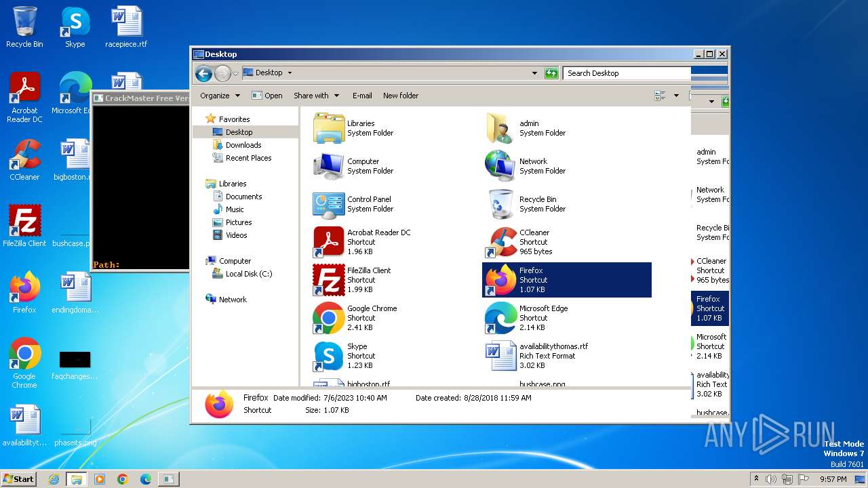Open Chrome from the taskbar
This screenshot has height=488, width=868.
point(122,479)
